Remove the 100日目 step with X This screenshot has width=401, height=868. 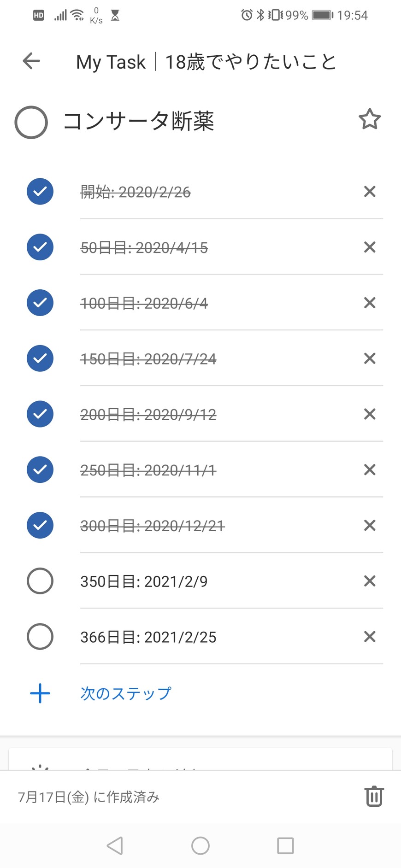(370, 303)
